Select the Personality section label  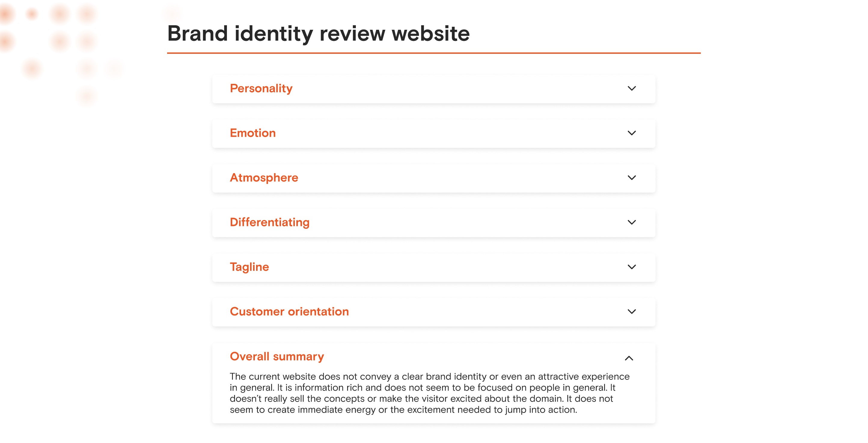(261, 88)
